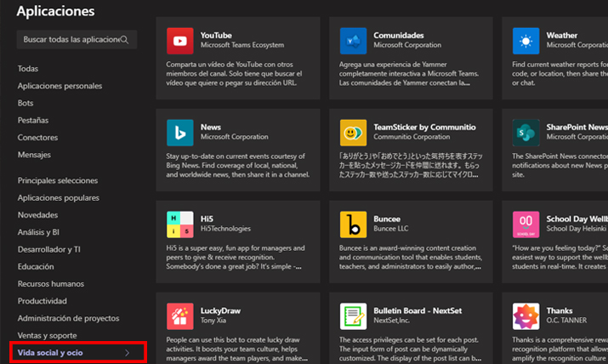Click the Buncee description text
The width and height of the screenshot is (608, 364).
pos(411,258)
